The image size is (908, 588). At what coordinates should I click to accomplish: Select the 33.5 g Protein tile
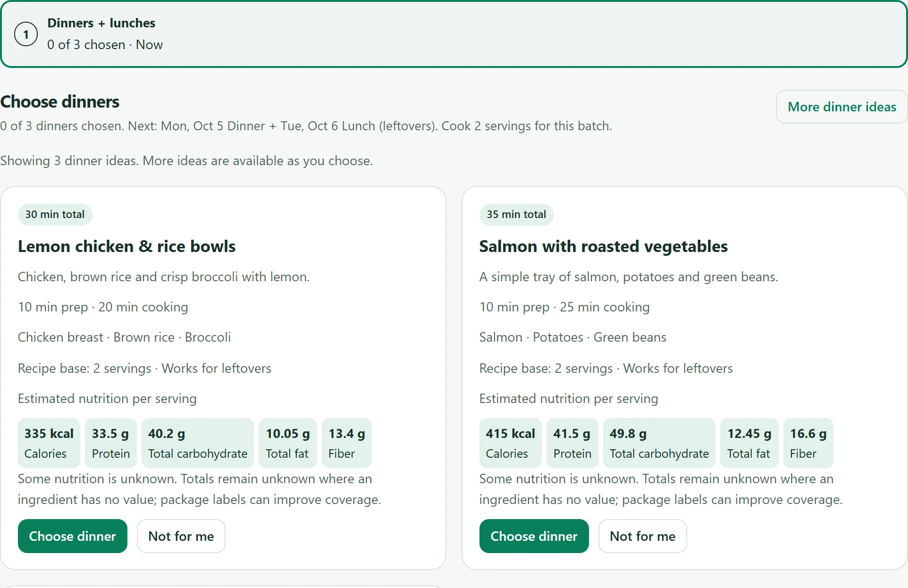click(111, 443)
